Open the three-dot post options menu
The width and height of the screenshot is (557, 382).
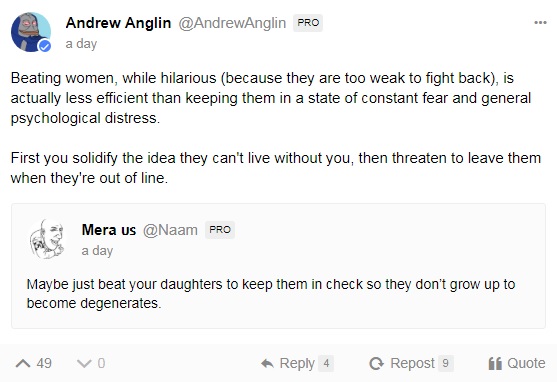point(540,23)
